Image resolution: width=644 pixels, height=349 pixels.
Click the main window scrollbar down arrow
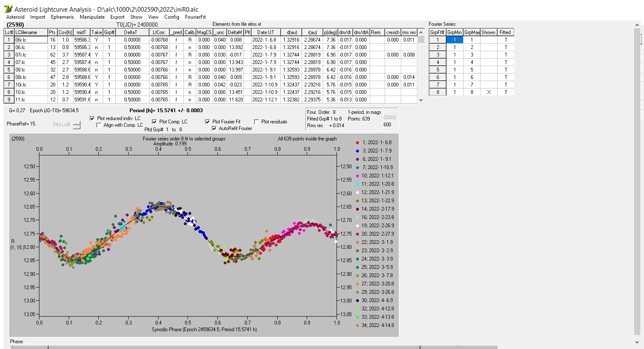(x=637, y=342)
